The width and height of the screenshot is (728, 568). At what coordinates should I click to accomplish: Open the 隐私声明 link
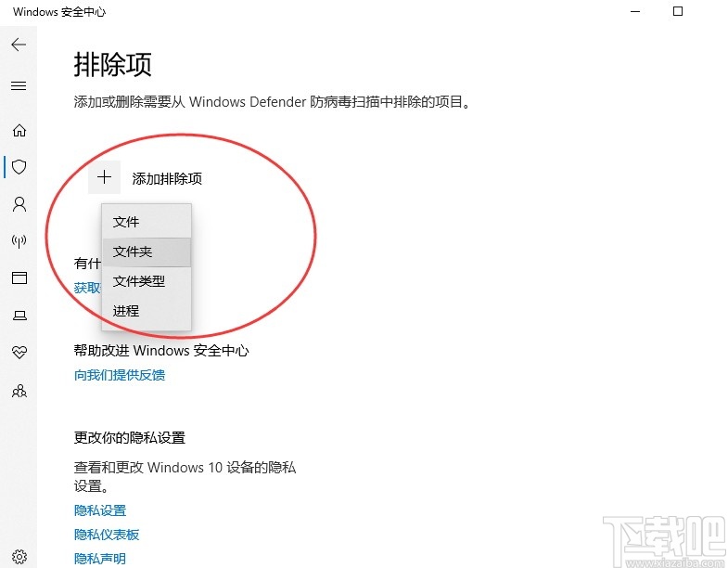tap(100, 558)
